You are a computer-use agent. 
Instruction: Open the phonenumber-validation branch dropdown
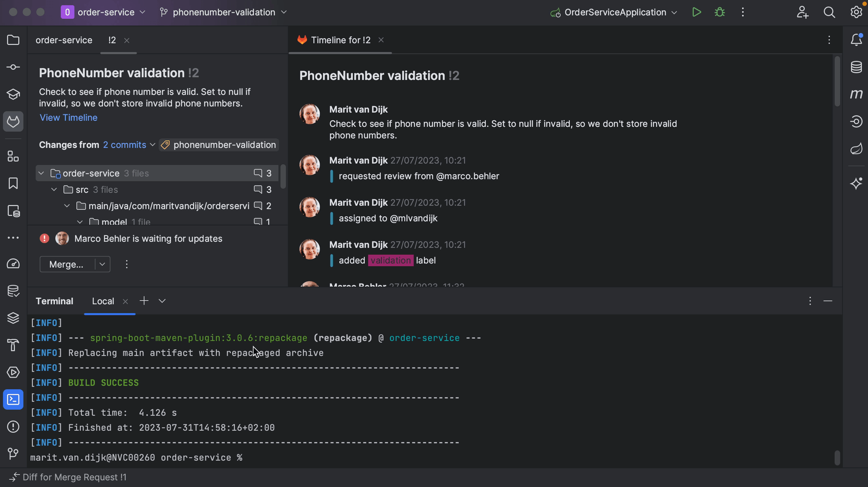tap(224, 12)
